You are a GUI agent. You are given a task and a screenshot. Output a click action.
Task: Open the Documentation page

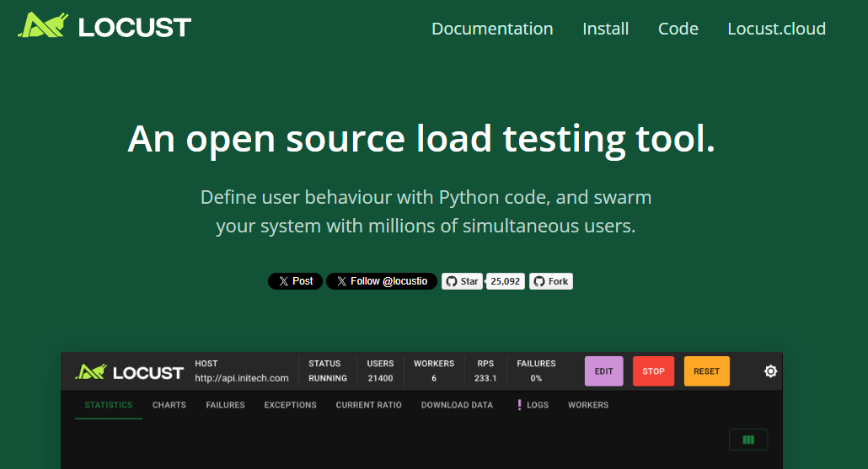[492, 29]
